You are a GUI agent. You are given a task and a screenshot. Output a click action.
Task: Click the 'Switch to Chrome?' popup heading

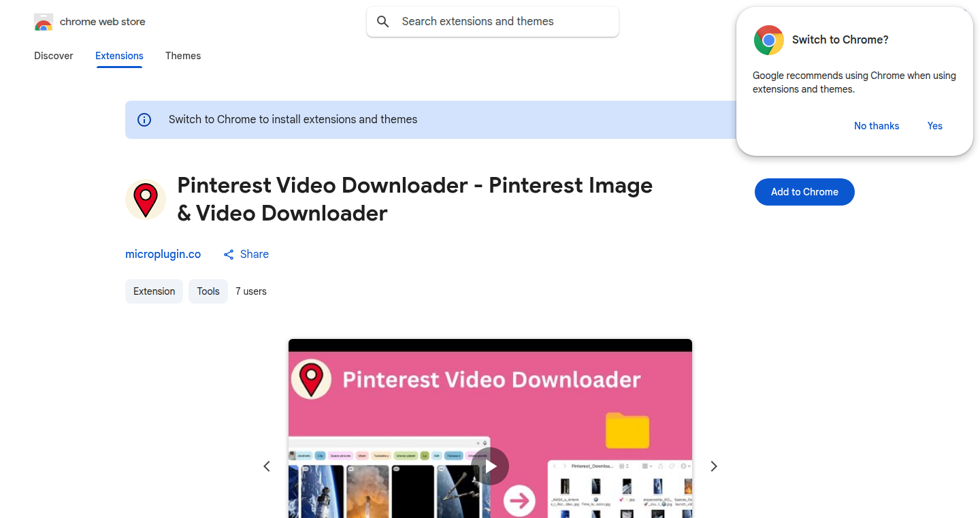pyautogui.click(x=840, y=40)
